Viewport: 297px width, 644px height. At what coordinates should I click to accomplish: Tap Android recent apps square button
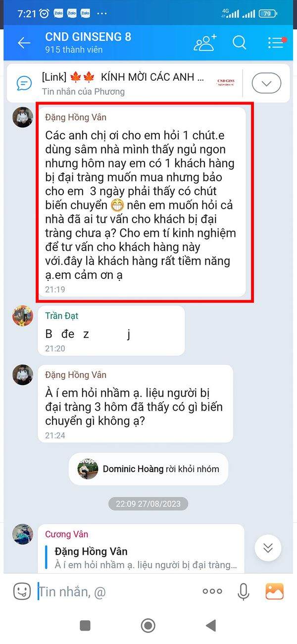[x=85, y=625]
